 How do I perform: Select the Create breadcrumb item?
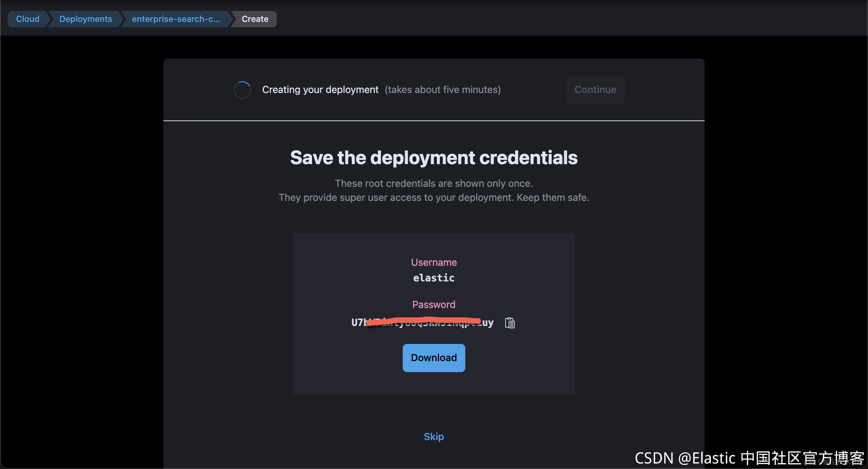click(x=255, y=19)
